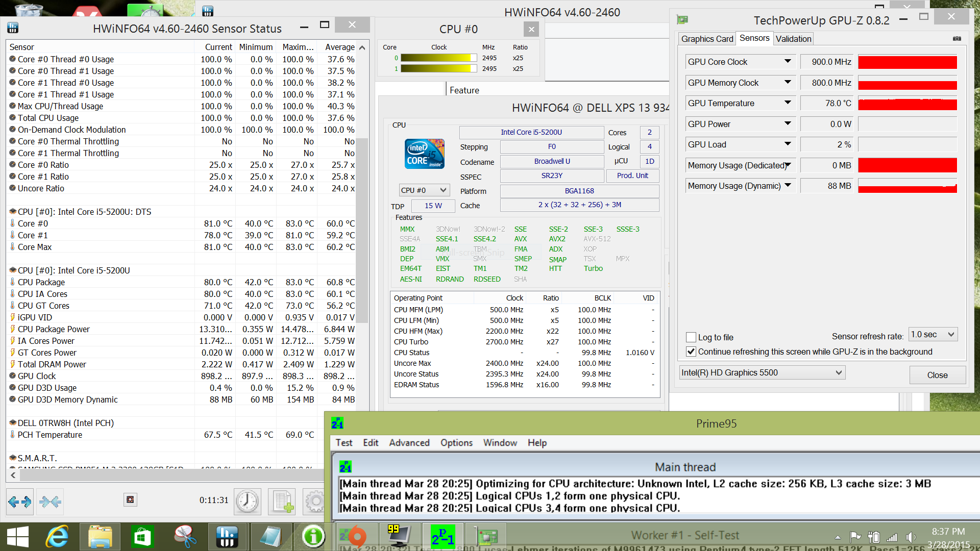Click GPU-Z screenshot camera icon

pyautogui.click(x=957, y=39)
